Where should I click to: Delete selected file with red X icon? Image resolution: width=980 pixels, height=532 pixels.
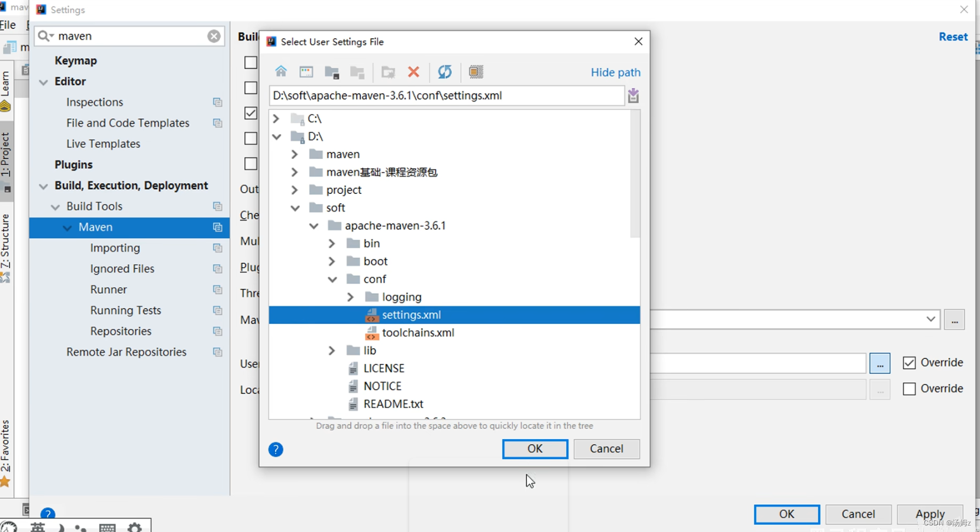pos(413,72)
